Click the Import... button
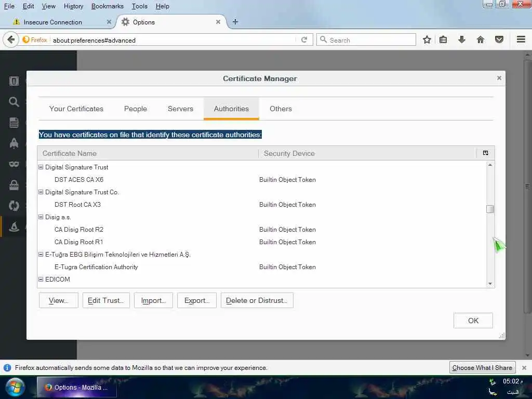This screenshot has height=399, width=532. coord(153,300)
